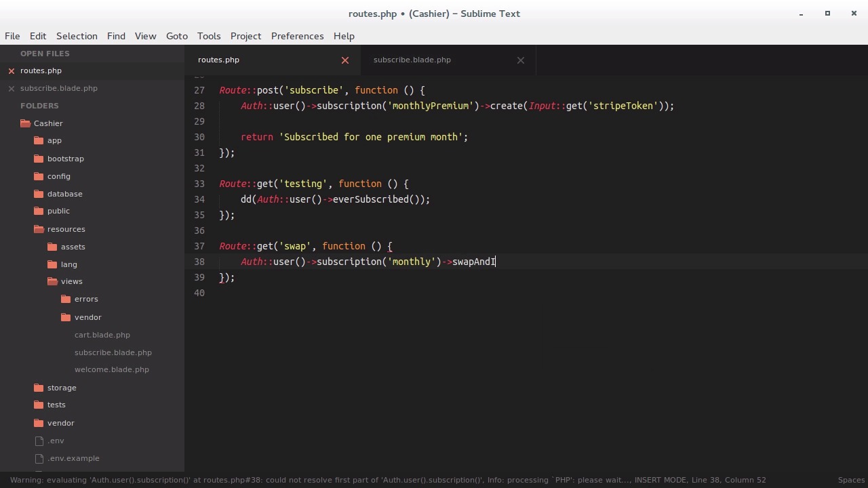The height and width of the screenshot is (488, 868).
Task: Open the Edit menu
Action: pyautogui.click(x=38, y=36)
